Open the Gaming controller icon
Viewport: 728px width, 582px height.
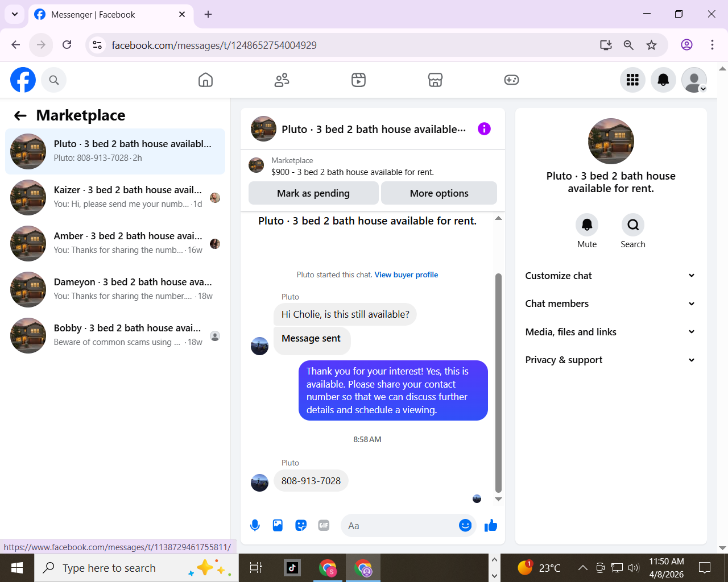[x=511, y=80]
